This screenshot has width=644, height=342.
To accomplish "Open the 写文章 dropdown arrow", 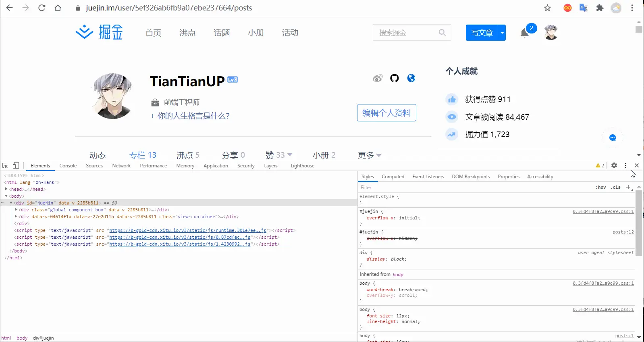I will (502, 33).
